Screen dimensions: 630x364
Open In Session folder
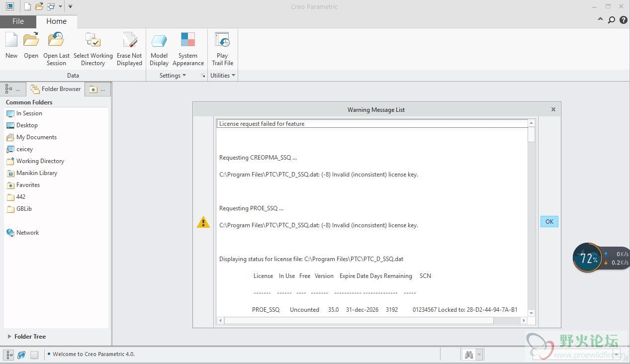29,113
